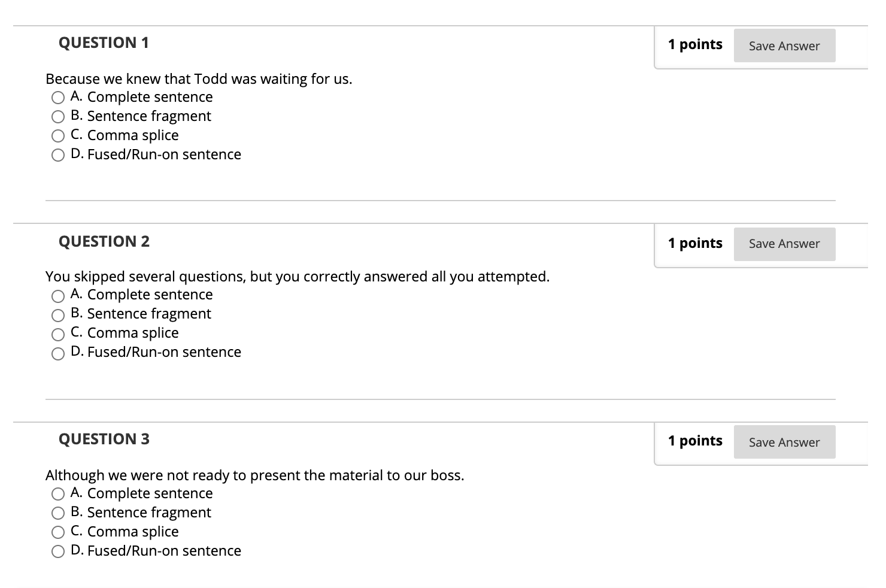Click the "1 points" label for Question 1
The image size is (886, 588).
tap(695, 44)
